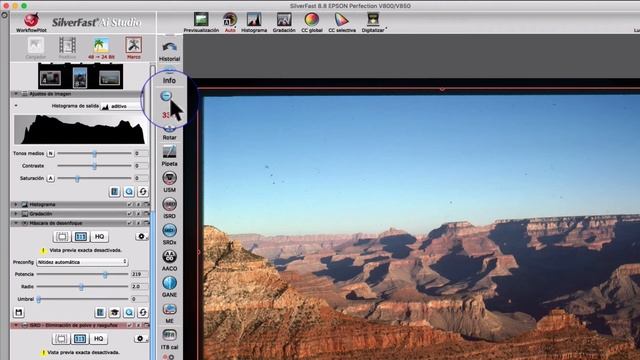Toggle the checkmark on Histograma panel header
The image size is (640, 360).
point(130,204)
